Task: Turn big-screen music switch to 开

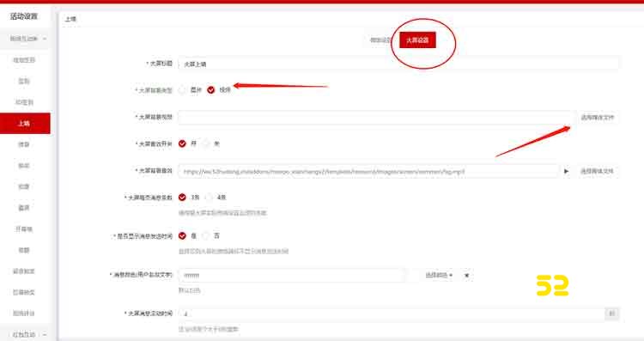Action: [x=182, y=143]
